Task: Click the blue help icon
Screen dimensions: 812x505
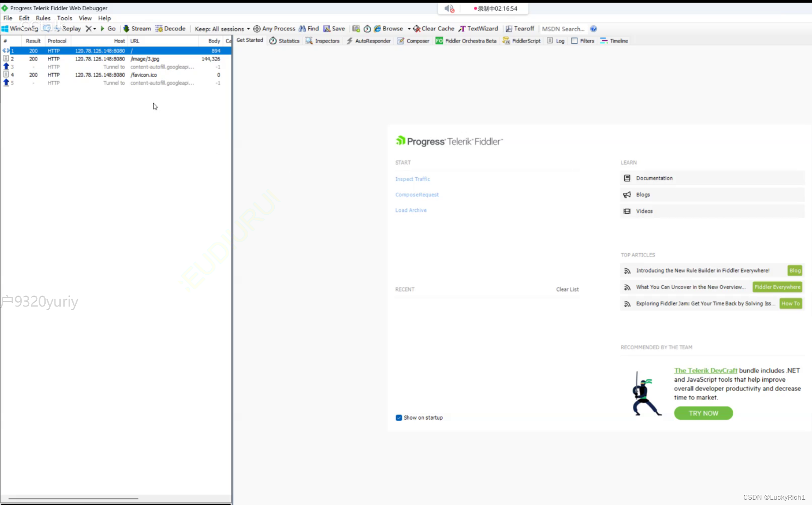Action: [x=593, y=29]
